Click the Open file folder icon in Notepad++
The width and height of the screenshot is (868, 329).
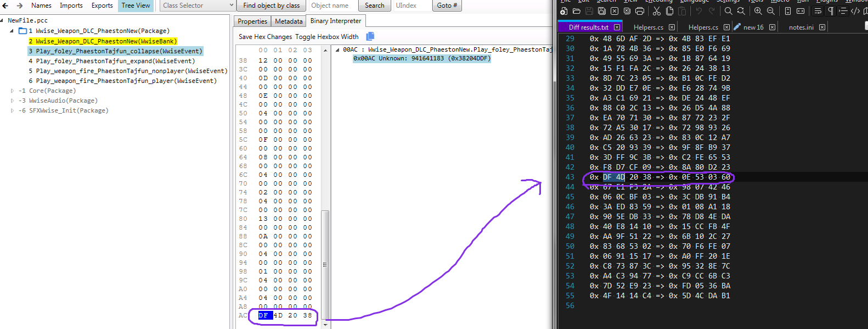coord(577,11)
